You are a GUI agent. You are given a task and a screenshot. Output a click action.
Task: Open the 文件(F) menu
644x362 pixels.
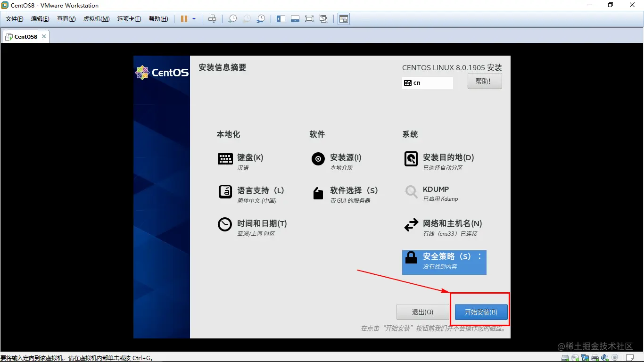coord(15,19)
